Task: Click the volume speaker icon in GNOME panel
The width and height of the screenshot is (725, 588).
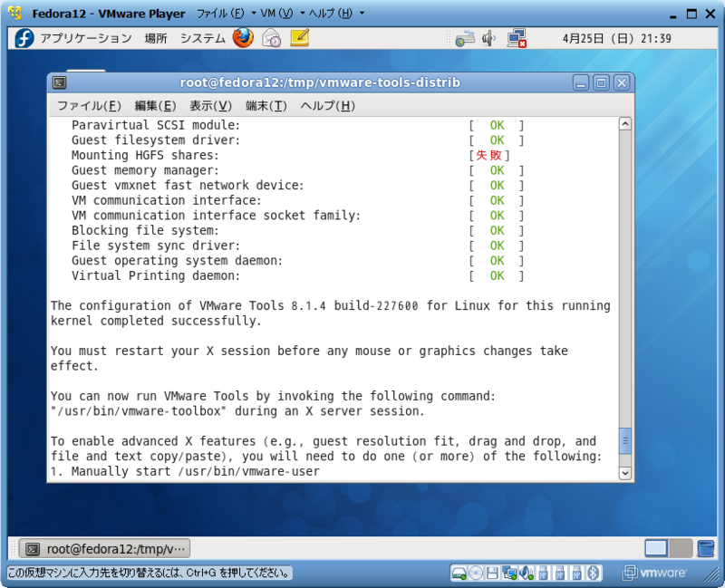Action: point(488,38)
